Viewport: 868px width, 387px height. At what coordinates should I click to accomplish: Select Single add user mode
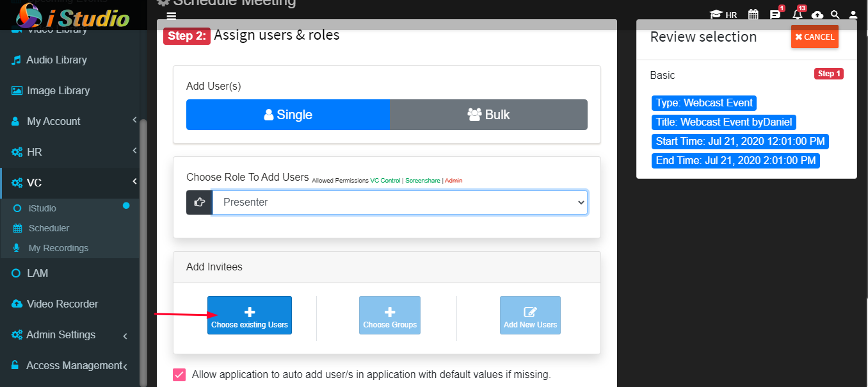click(x=288, y=115)
